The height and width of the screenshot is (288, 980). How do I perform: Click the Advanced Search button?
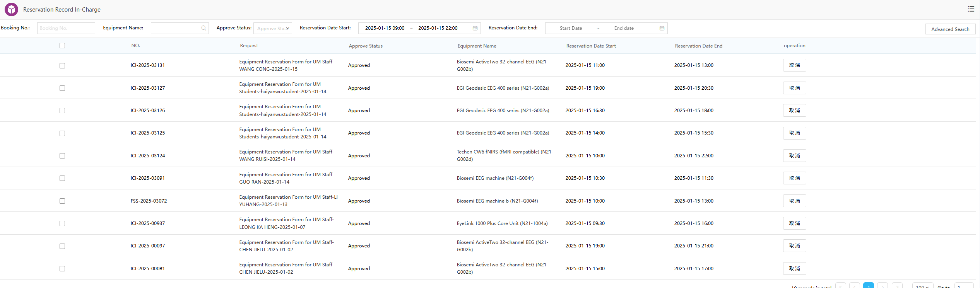pos(950,29)
